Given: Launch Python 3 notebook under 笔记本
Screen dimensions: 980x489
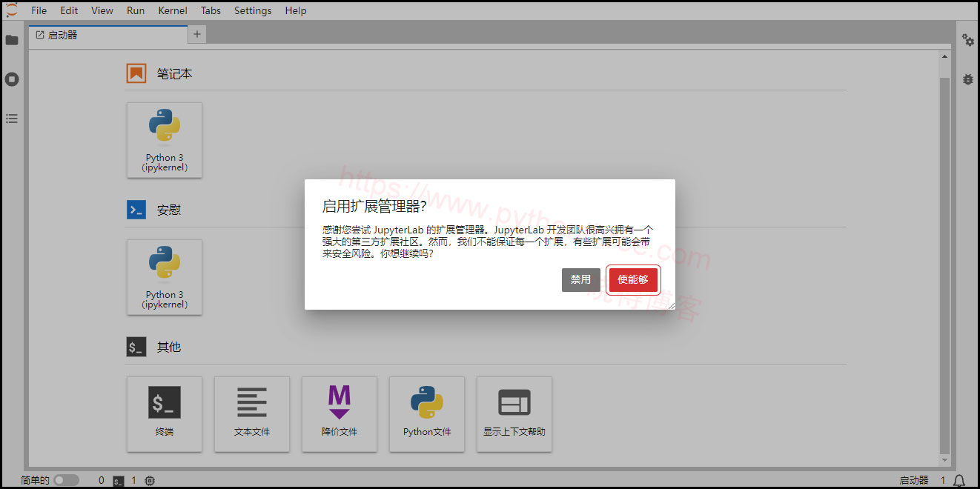Looking at the screenshot, I should [x=165, y=140].
